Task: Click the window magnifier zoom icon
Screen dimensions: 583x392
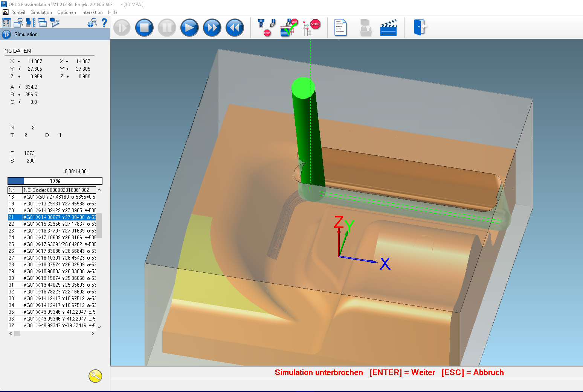Action: pyautogui.click(x=18, y=23)
